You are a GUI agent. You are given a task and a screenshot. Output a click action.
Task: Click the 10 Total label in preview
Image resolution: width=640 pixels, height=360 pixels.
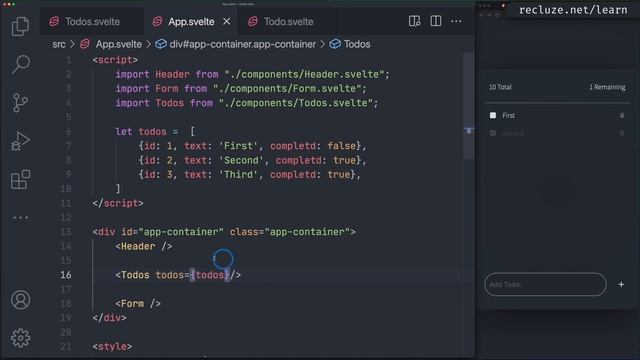point(500,87)
